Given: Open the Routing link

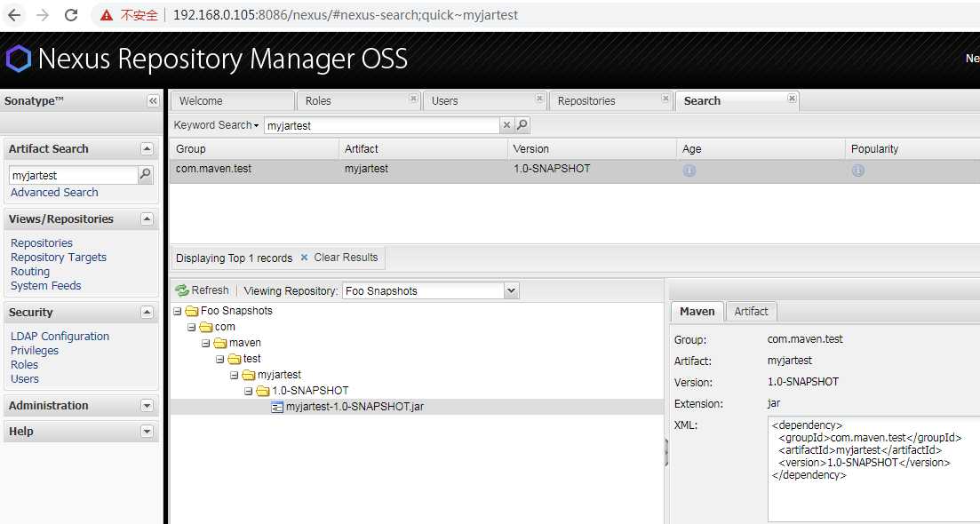Looking at the screenshot, I should tap(30, 272).
